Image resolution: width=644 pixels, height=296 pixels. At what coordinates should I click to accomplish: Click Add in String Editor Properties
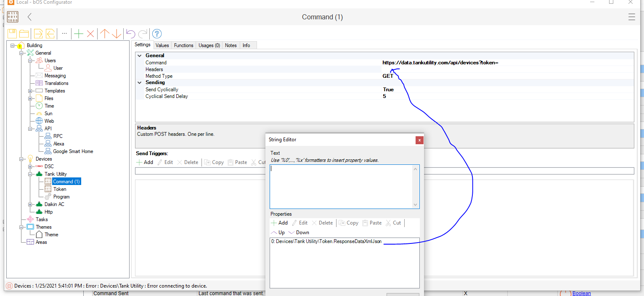(x=279, y=223)
